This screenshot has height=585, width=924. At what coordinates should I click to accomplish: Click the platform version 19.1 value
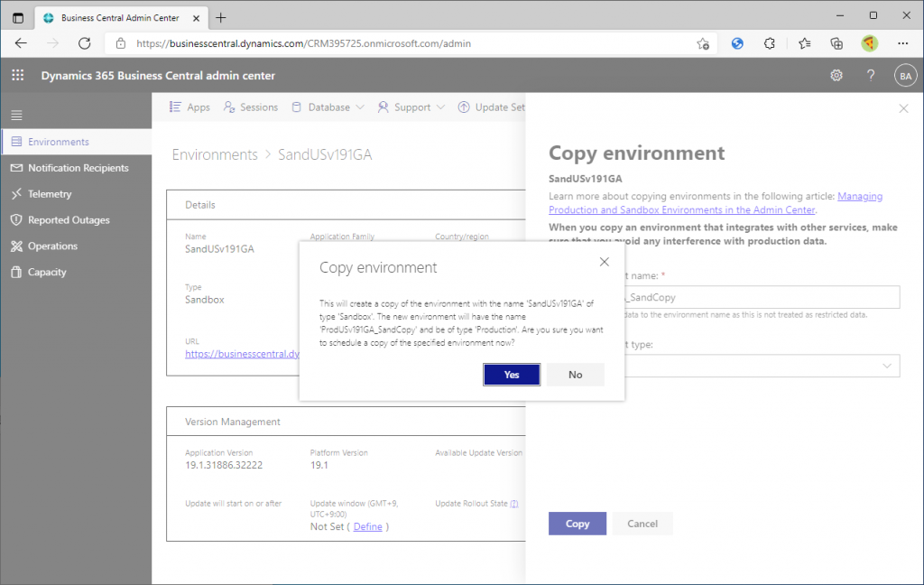pos(319,465)
